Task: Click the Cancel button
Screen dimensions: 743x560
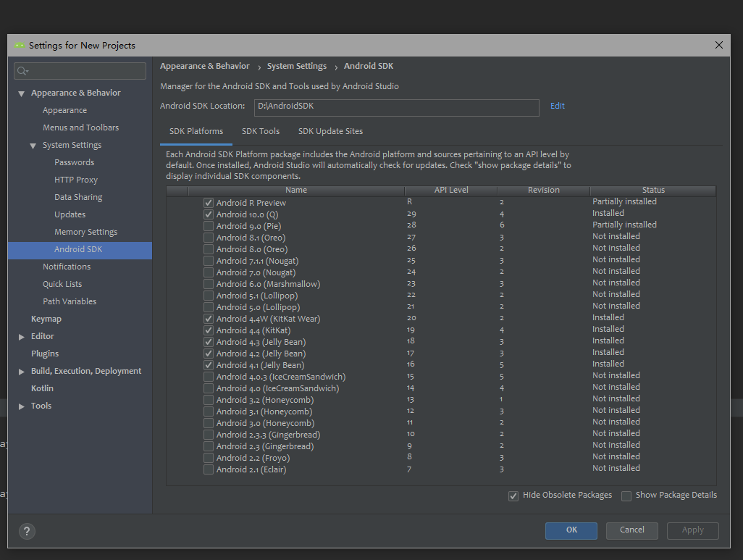Action: (632, 530)
